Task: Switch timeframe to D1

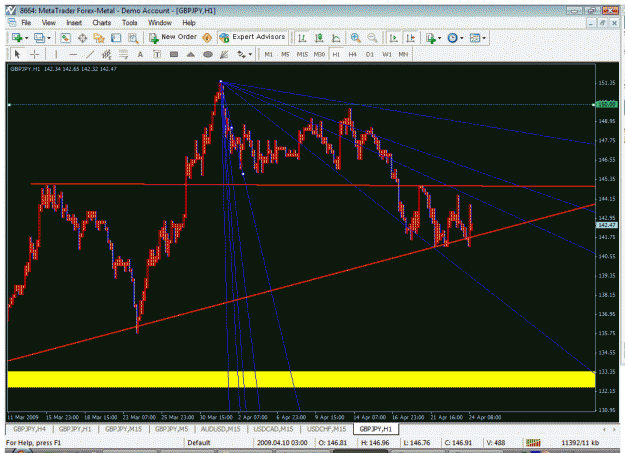Action: pyautogui.click(x=370, y=54)
